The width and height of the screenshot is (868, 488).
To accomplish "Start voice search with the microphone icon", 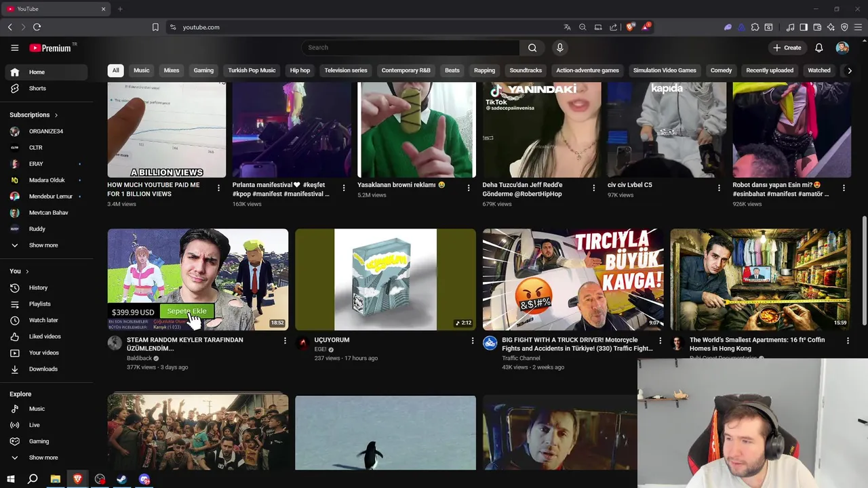I will click(x=559, y=47).
